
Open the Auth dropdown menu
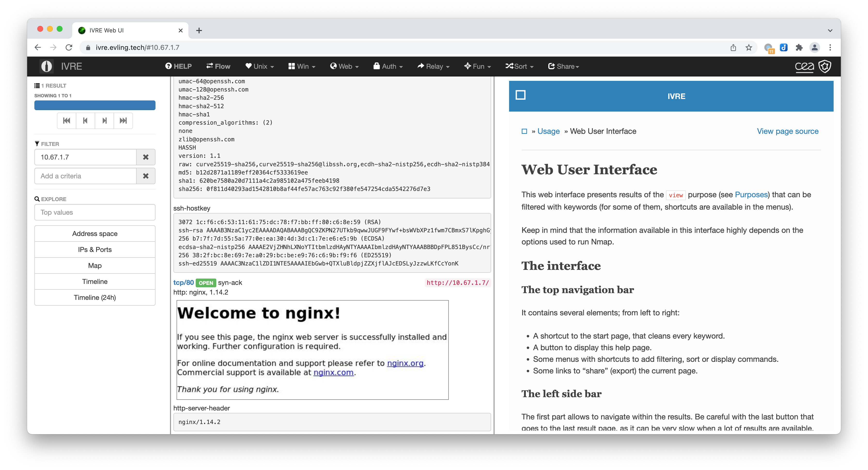(x=389, y=66)
